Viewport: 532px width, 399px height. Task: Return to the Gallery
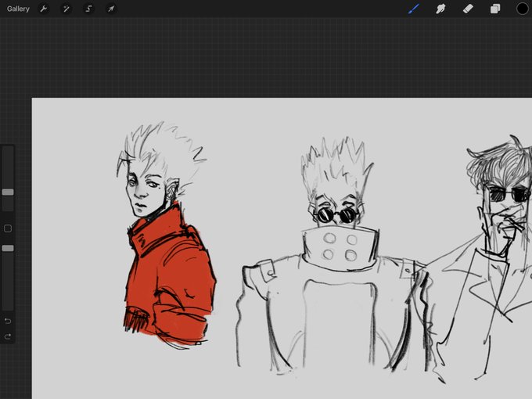pos(18,9)
